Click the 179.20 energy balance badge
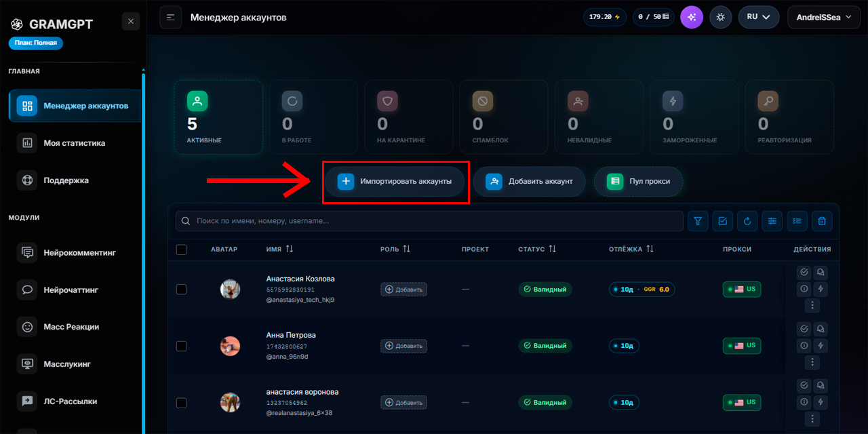 [x=605, y=17]
